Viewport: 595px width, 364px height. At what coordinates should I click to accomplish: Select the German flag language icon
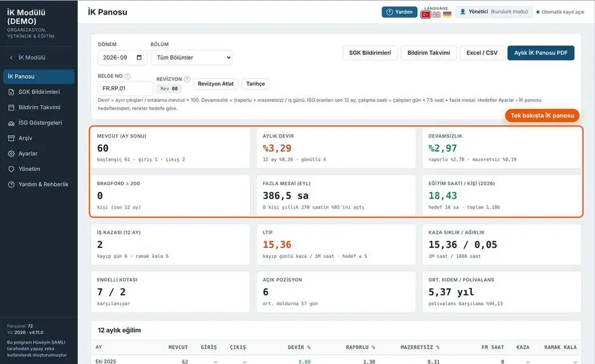(448, 14)
